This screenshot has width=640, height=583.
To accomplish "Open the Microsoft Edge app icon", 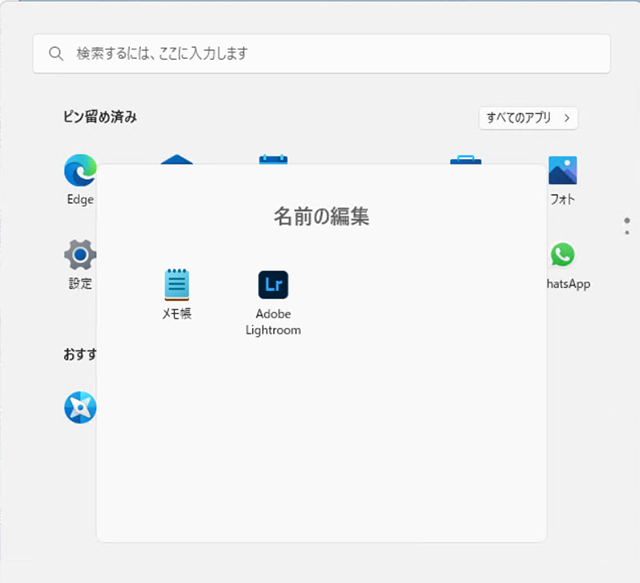I will (x=80, y=171).
